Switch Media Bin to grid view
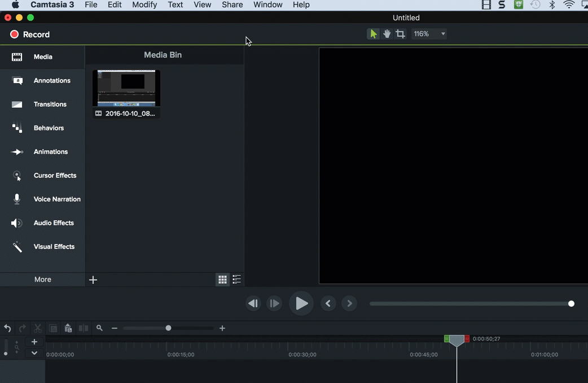Image resolution: width=588 pixels, height=383 pixels. 222,280
